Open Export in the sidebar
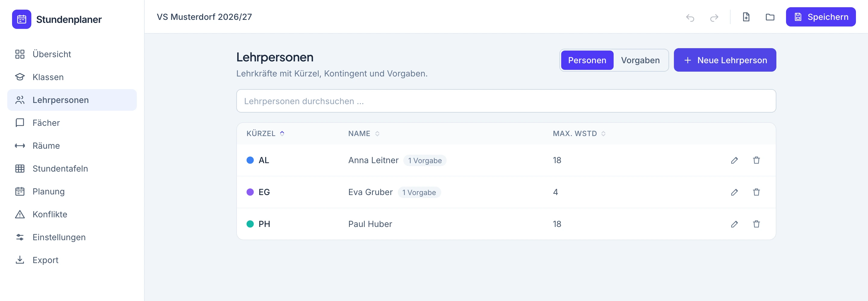The image size is (868, 301). (72, 260)
